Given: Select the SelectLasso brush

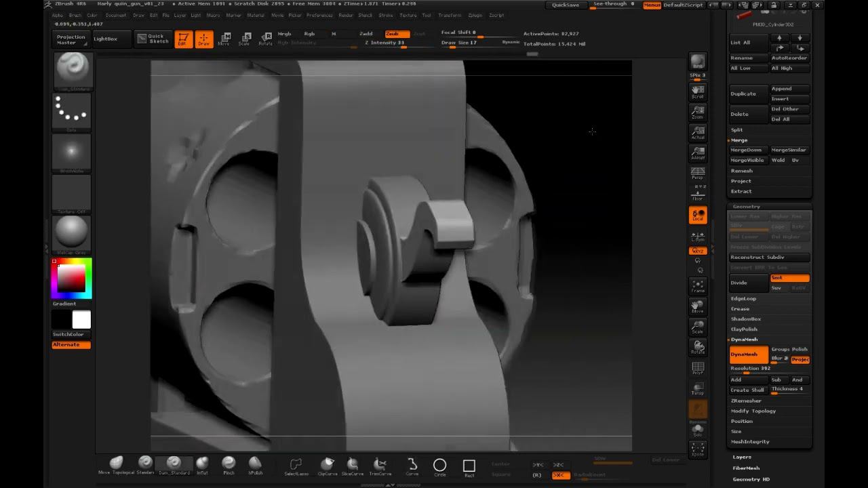Looking at the screenshot, I should (296, 466).
